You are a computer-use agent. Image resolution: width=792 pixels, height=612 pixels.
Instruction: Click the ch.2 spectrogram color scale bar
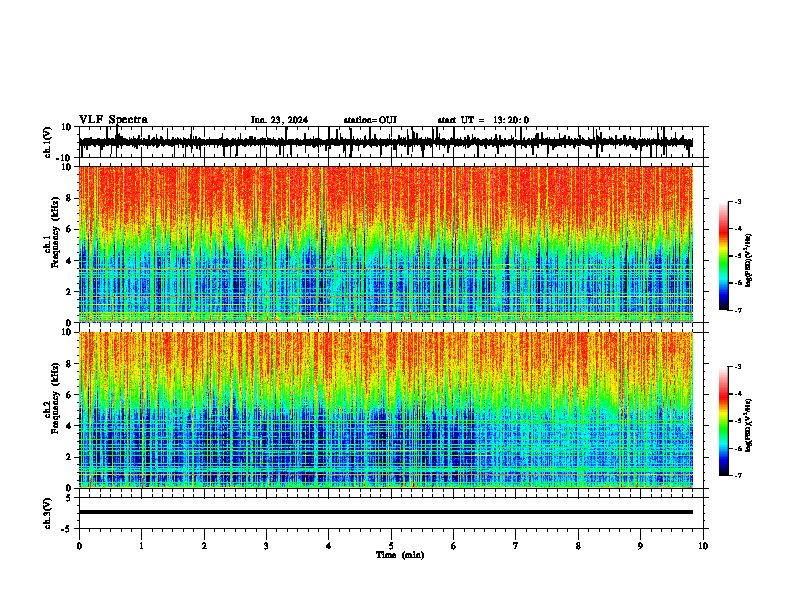724,421
